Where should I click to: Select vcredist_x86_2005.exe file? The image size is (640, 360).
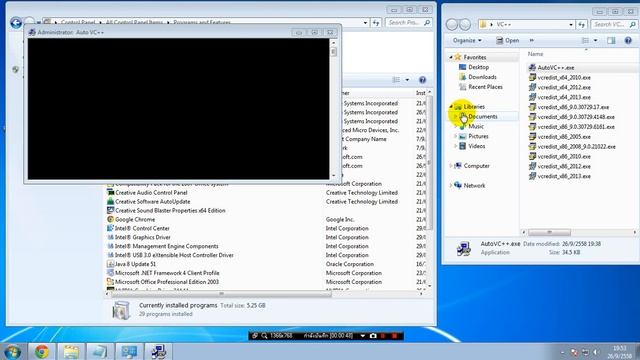click(560, 136)
